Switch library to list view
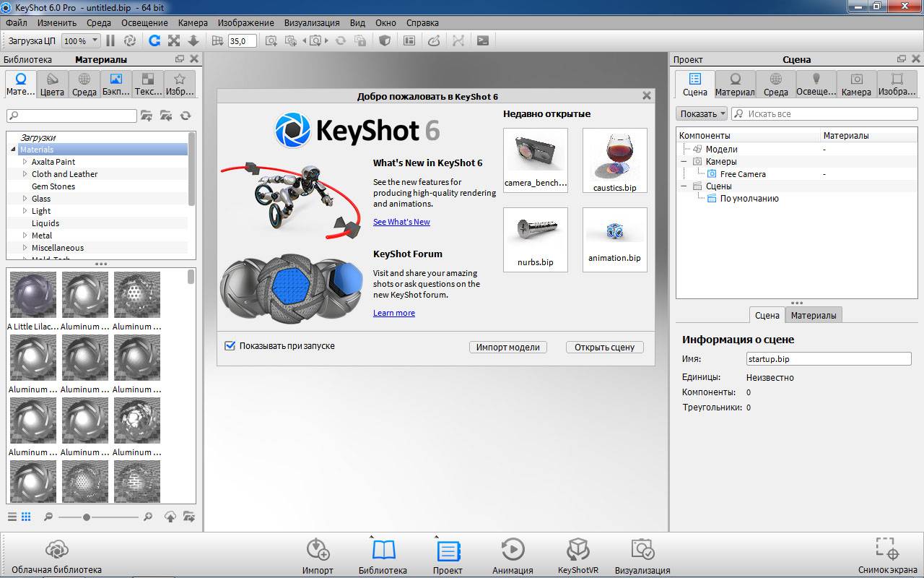This screenshot has height=578, width=924. click(12, 517)
